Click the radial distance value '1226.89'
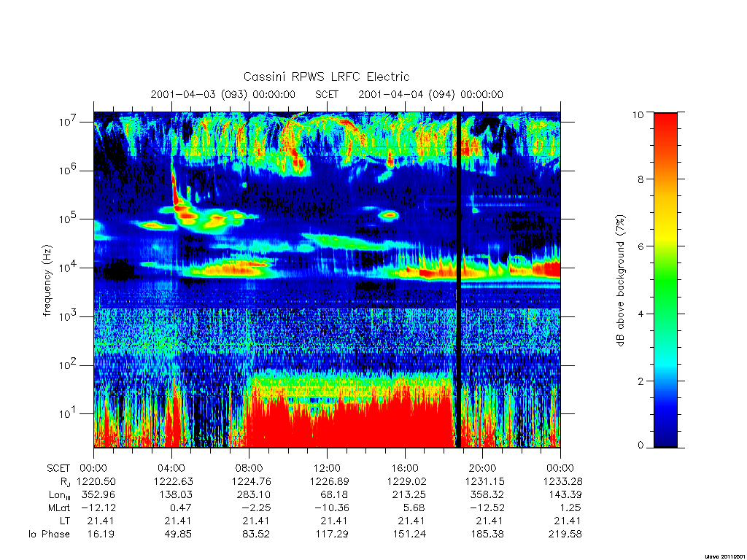 pyautogui.click(x=329, y=481)
